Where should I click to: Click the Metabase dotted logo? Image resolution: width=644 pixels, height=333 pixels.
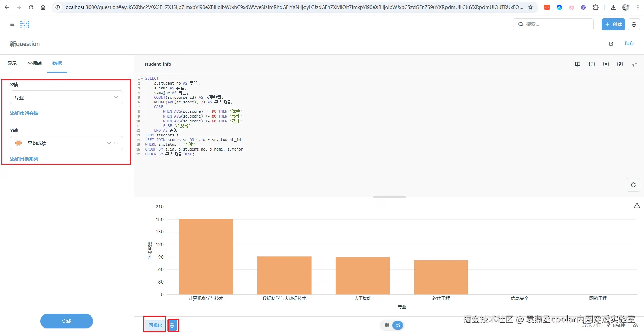[25, 24]
